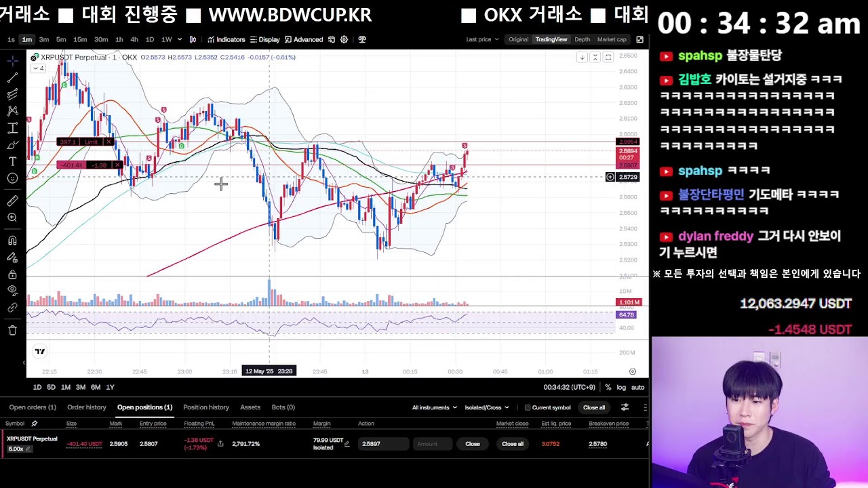Image resolution: width=868 pixels, height=488 pixels.
Task: Open the Advanced chart options
Action: tap(304, 39)
